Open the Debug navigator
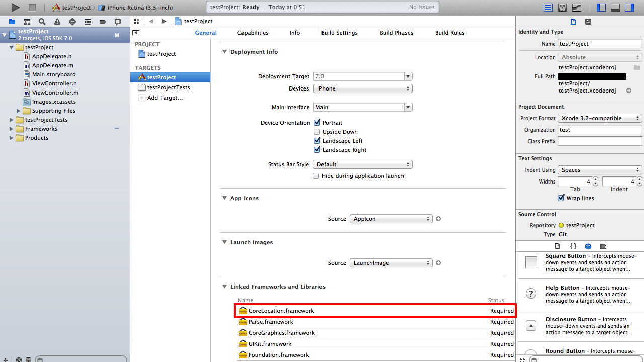Viewport: 644px width, 362px height. [x=88, y=22]
